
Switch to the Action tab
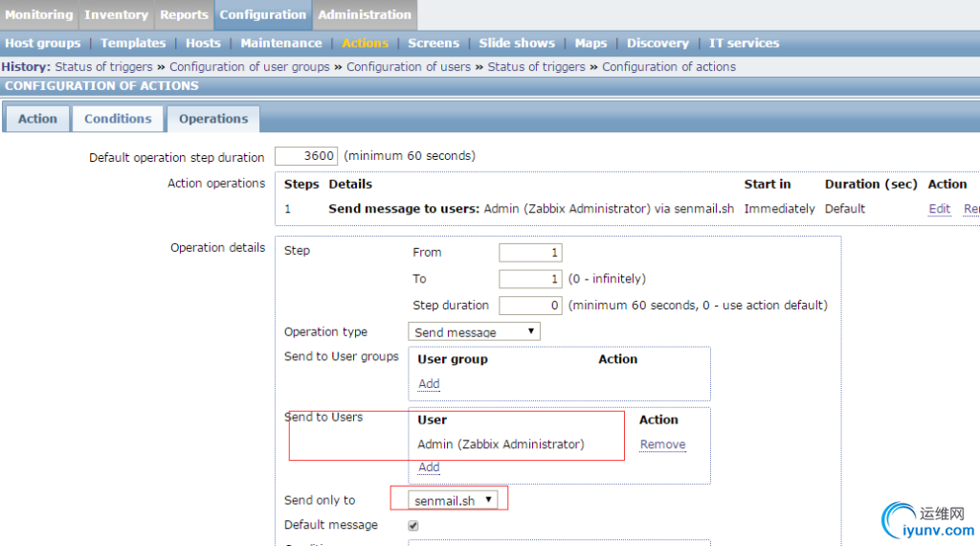pyautogui.click(x=37, y=119)
